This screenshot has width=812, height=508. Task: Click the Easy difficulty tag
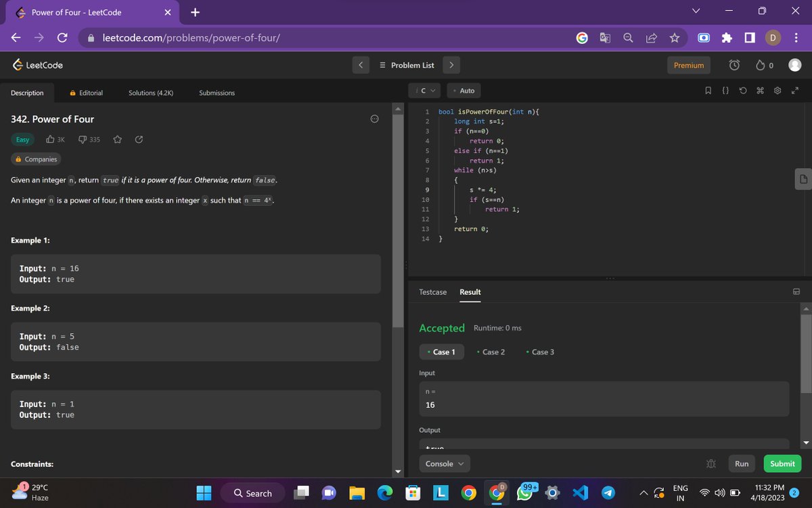click(x=23, y=140)
